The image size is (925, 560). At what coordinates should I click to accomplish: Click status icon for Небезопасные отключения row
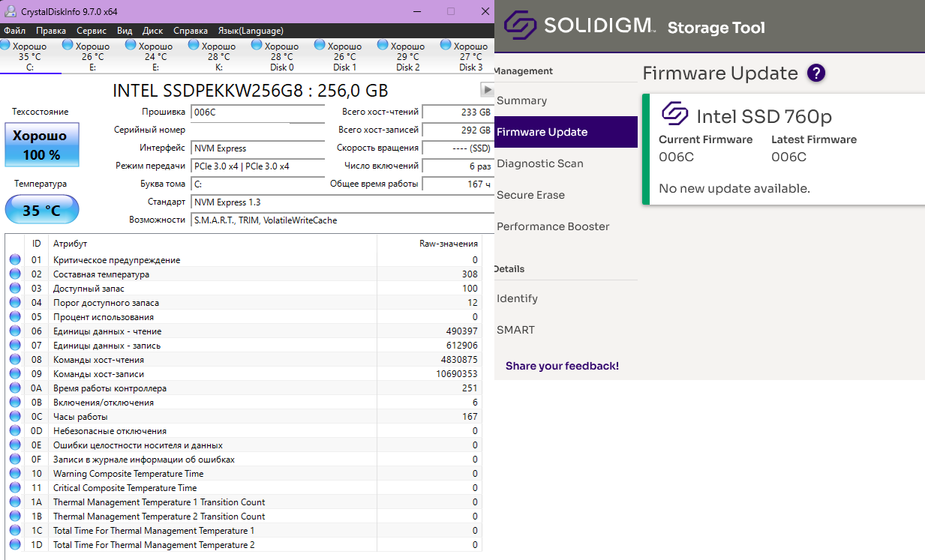pos(15,431)
